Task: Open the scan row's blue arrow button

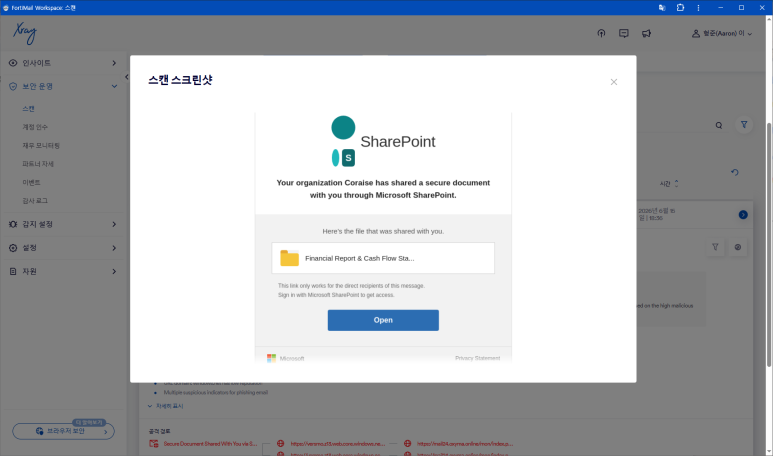Action: pyautogui.click(x=743, y=215)
